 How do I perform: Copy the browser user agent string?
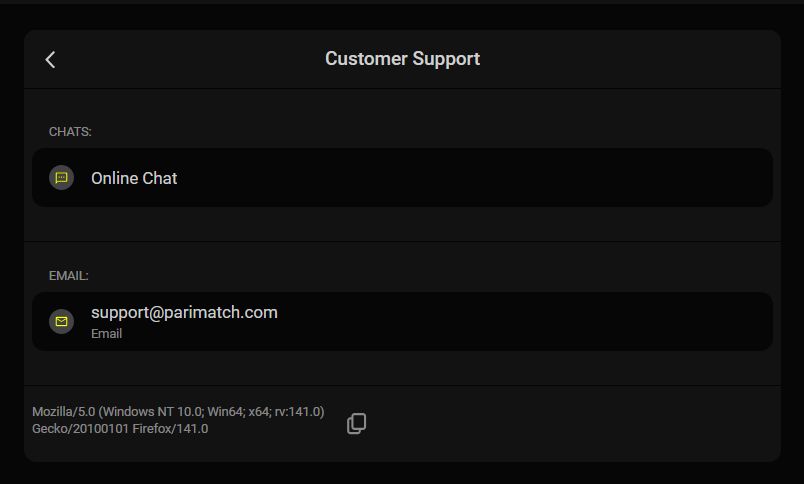click(356, 424)
